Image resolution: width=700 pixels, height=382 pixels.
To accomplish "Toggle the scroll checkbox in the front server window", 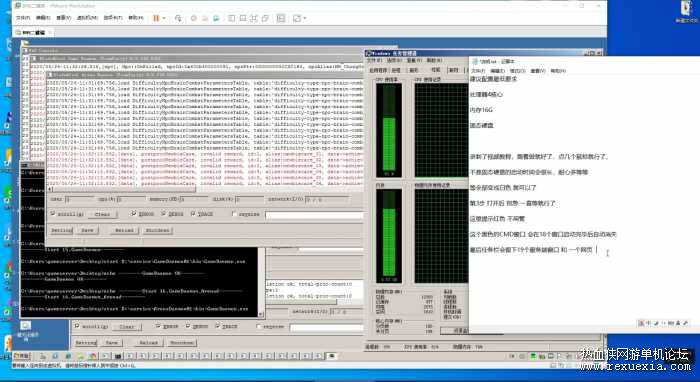I will point(53,214).
